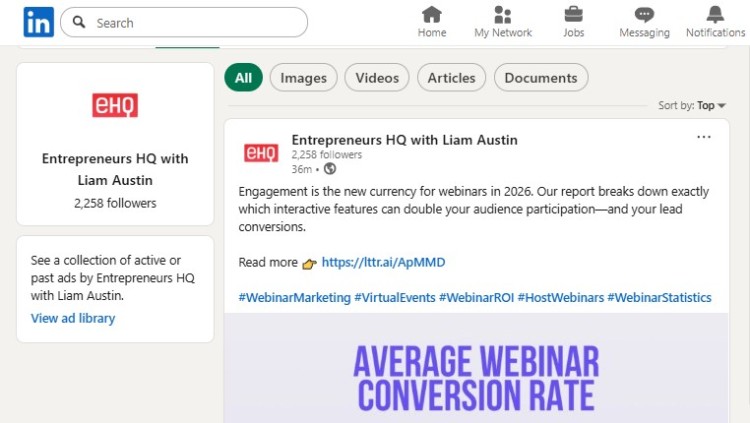The height and width of the screenshot is (423, 750).
Task: Click the '2,258 followers' text in sidebar card
Action: (115, 203)
